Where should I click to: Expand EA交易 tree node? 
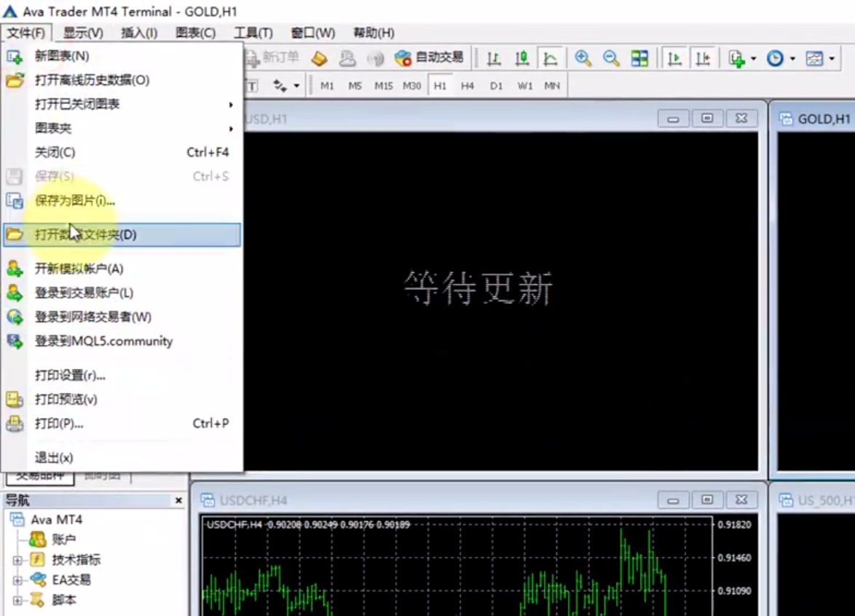[x=17, y=580]
